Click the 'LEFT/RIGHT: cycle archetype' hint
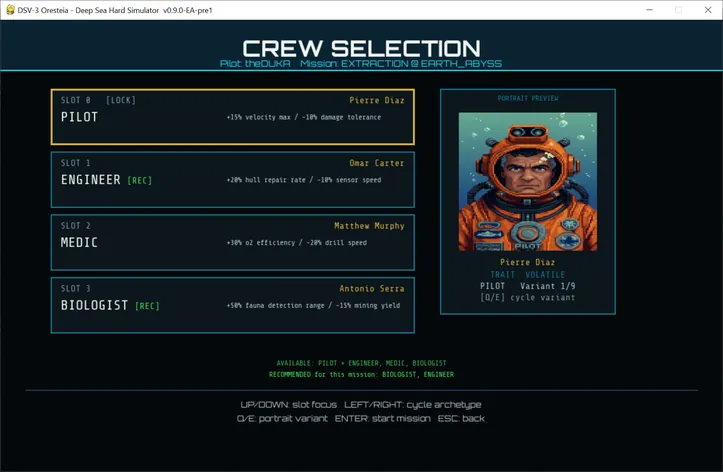 tap(413, 405)
